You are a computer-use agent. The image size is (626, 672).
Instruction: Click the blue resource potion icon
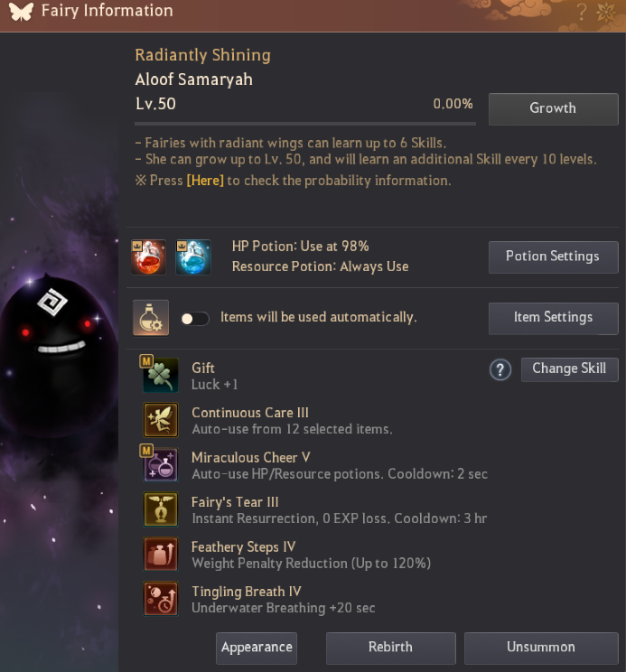[193, 257]
